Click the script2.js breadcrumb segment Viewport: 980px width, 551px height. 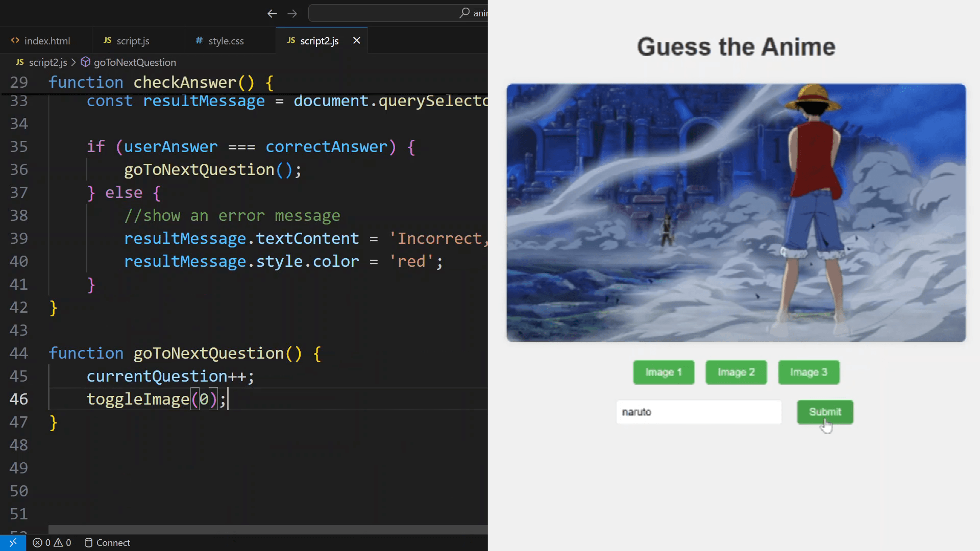tap(48, 62)
